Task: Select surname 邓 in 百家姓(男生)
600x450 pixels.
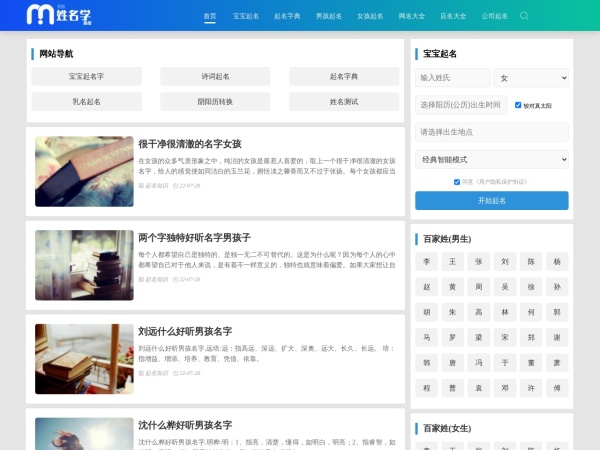Action: [x=505, y=388]
